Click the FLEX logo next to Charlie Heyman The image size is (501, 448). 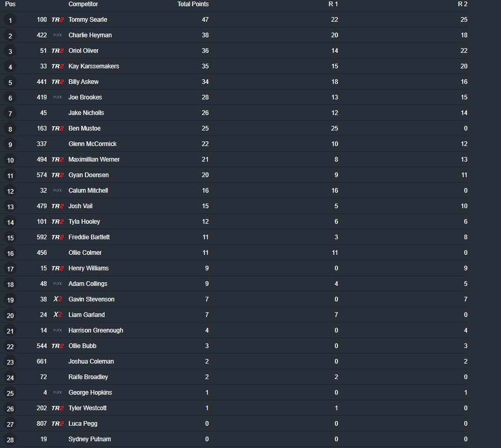pos(57,35)
